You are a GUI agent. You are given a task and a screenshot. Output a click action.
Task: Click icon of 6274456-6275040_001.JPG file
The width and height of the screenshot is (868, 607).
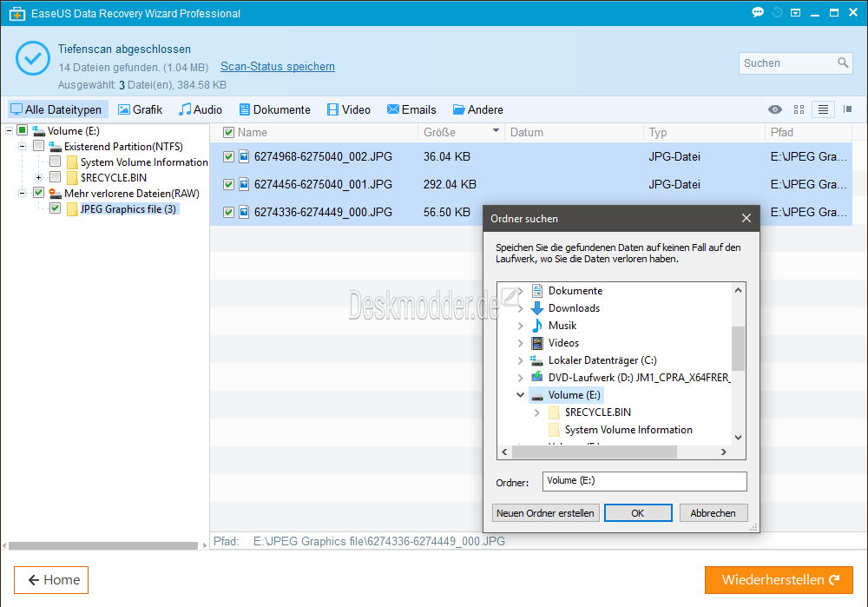[244, 184]
